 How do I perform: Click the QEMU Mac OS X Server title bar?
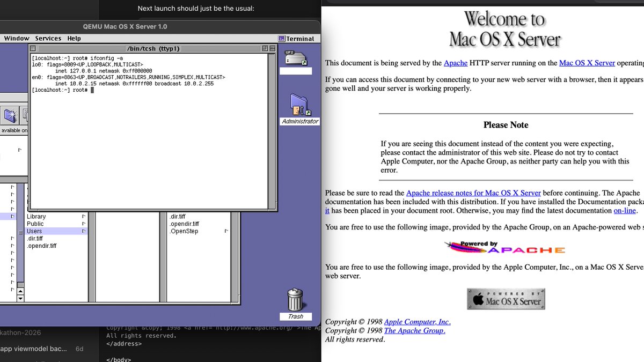click(125, 27)
